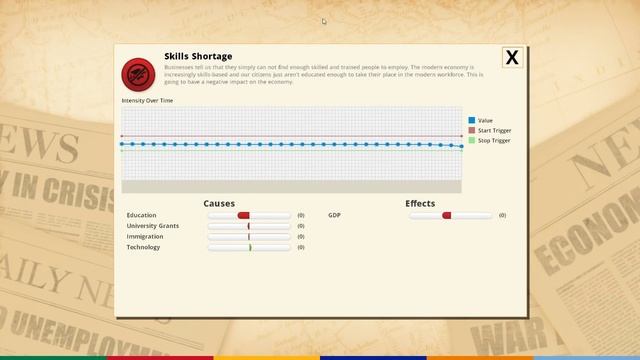Click the Causes heading
The height and width of the screenshot is (360, 640).
pyautogui.click(x=219, y=203)
